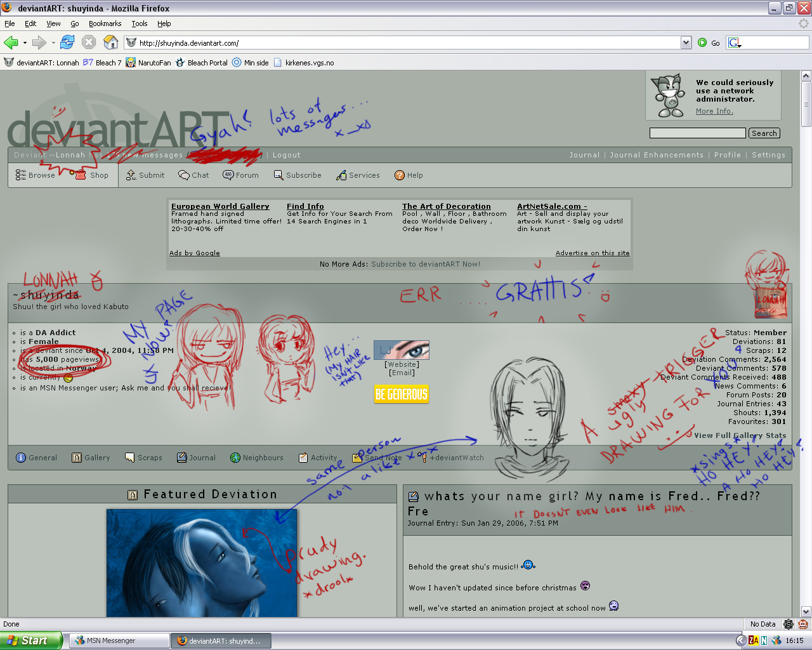Screen dimensions: 812x650
Task: Open the Bookmarks menu
Action: 105,23
